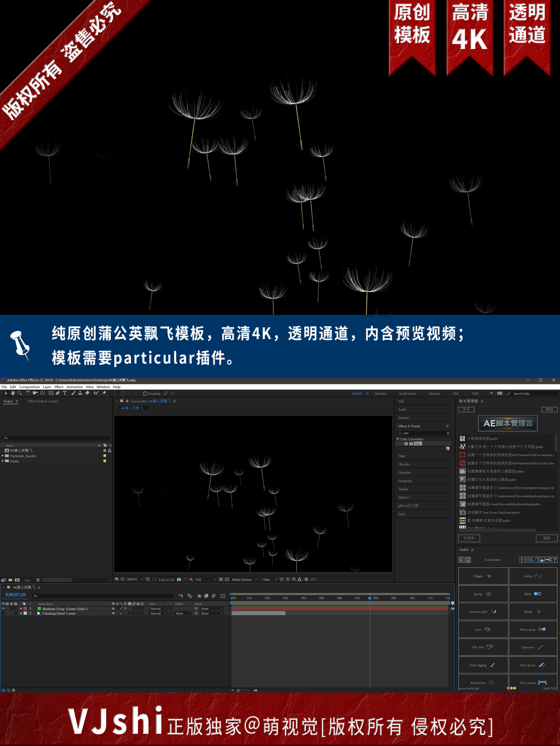Expand the Solids folder
560x746 pixels.
pyautogui.click(x=3, y=461)
